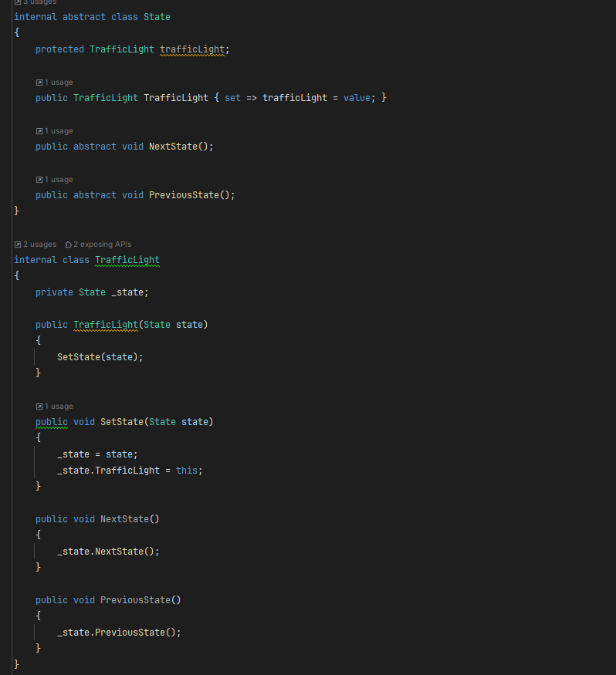This screenshot has height=675, width=616.
Task: Click State parameter type in the constructor
Action: point(157,325)
